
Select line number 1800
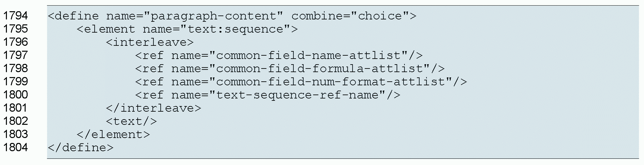(x=15, y=95)
